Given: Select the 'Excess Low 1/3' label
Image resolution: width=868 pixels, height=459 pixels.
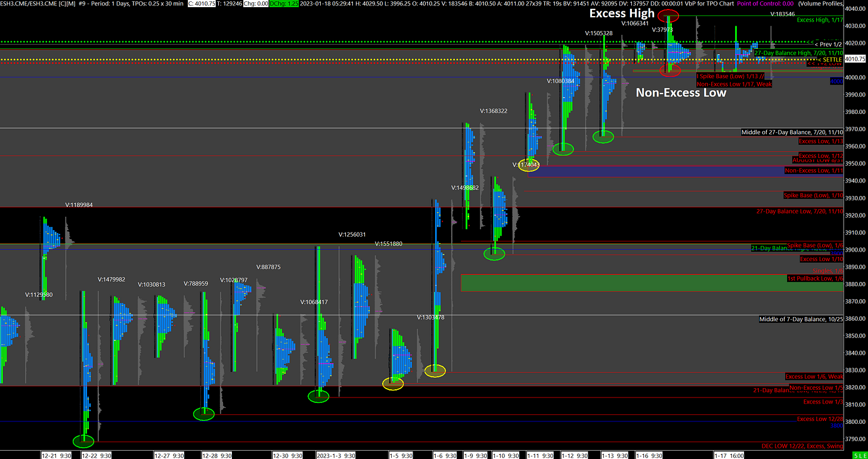Looking at the screenshot, I should click(x=822, y=402).
